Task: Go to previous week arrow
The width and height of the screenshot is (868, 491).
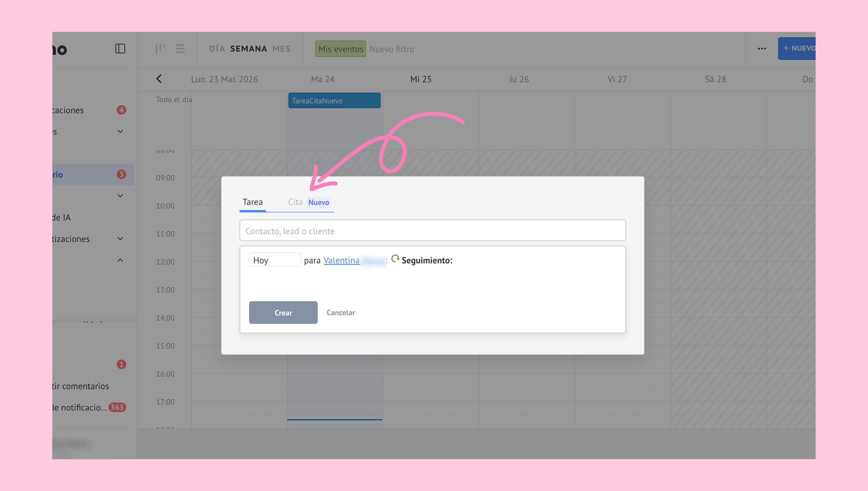Action: tap(159, 79)
